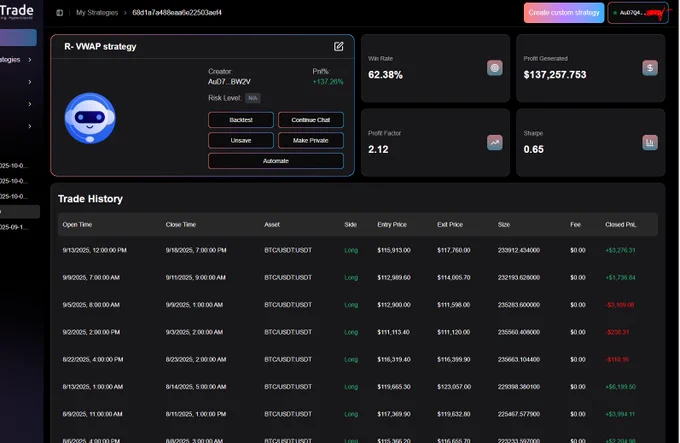Viewport: 680px width, 443px height.
Task: Click the 2.12 profit factor value
Action: coord(378,150)
